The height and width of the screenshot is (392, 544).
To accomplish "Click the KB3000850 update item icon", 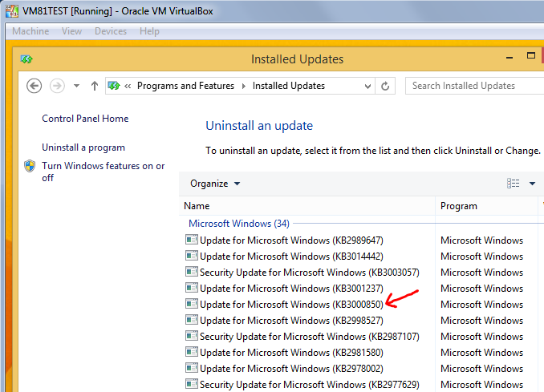I will [191, 304].
